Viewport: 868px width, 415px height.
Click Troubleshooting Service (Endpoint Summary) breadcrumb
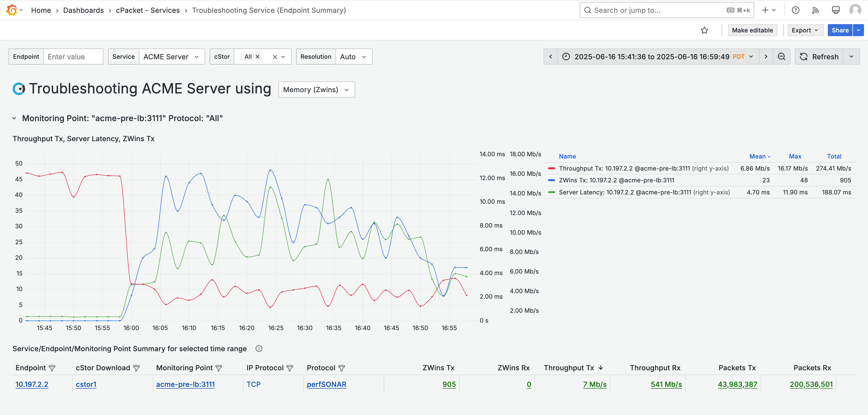tap(269, 10)
